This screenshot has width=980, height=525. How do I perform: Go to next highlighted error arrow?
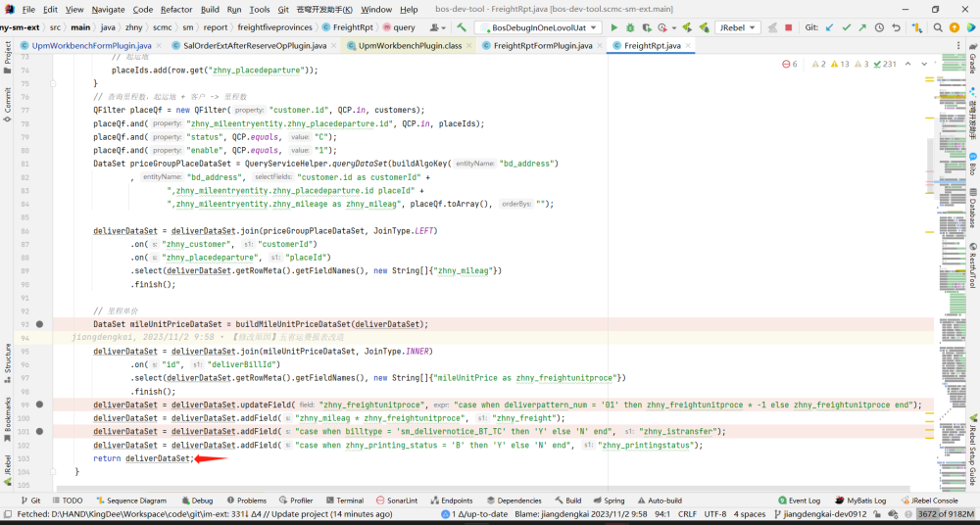(x=924, y=64)
